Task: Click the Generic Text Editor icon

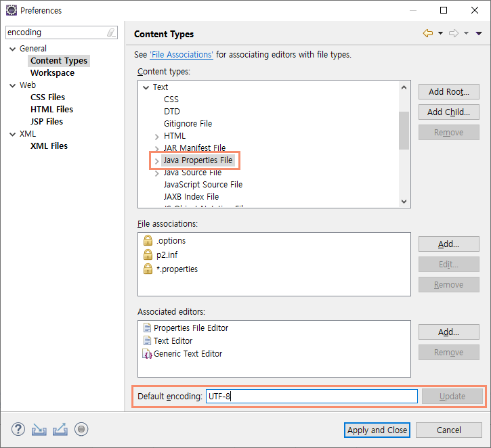Action: tap(147, 353)
